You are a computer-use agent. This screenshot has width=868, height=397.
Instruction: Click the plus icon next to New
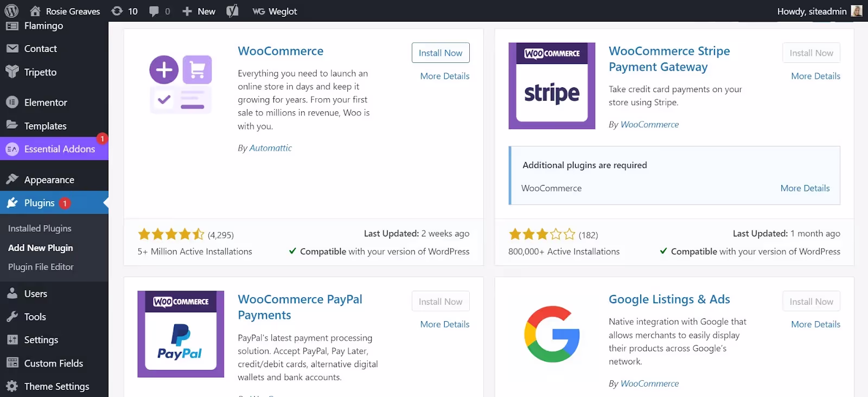click(187, 11)
